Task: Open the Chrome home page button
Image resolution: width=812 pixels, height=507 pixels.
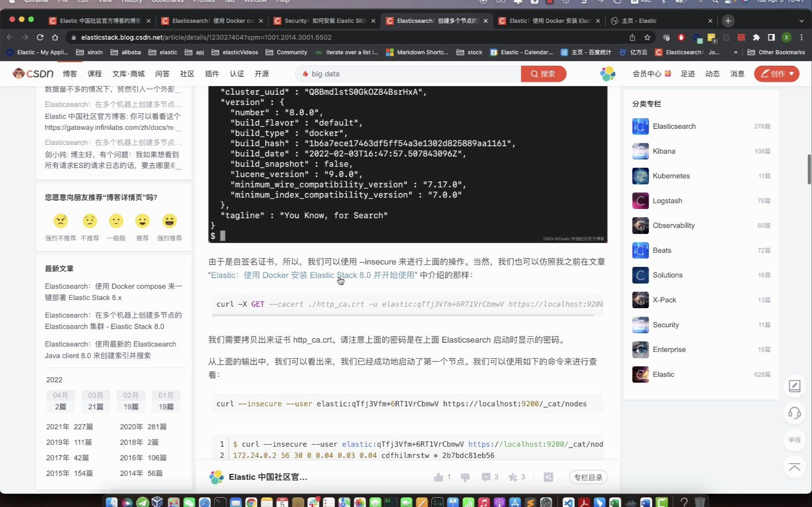Action: click(55, 37)
